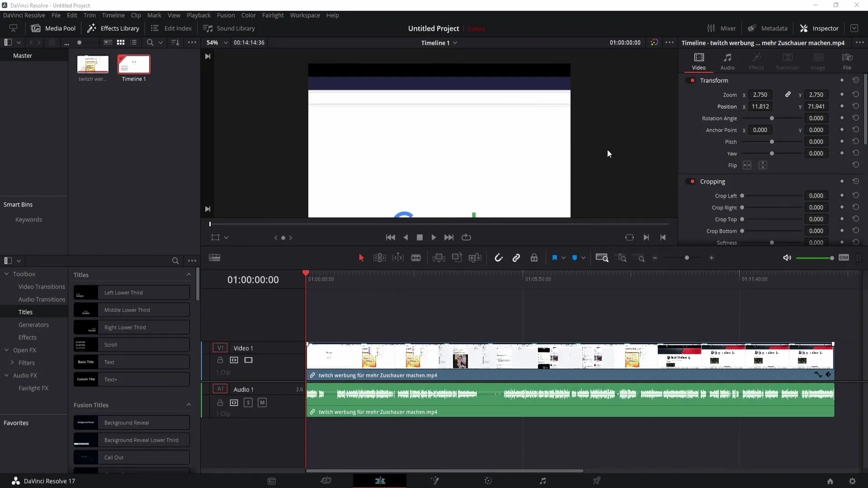Open the Fusion menu

[x=226, y=15]
